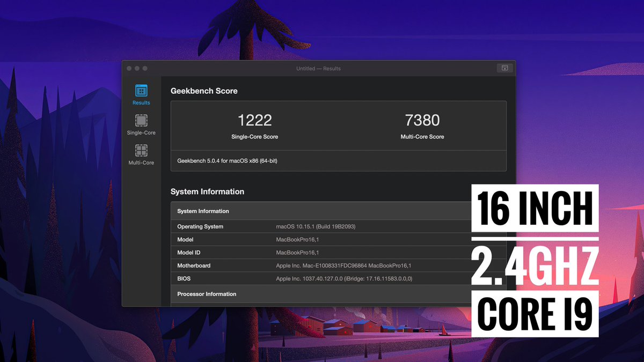Click the yellow minimize window button
Viewport: 644px width, 362px height.
(137, 69)
